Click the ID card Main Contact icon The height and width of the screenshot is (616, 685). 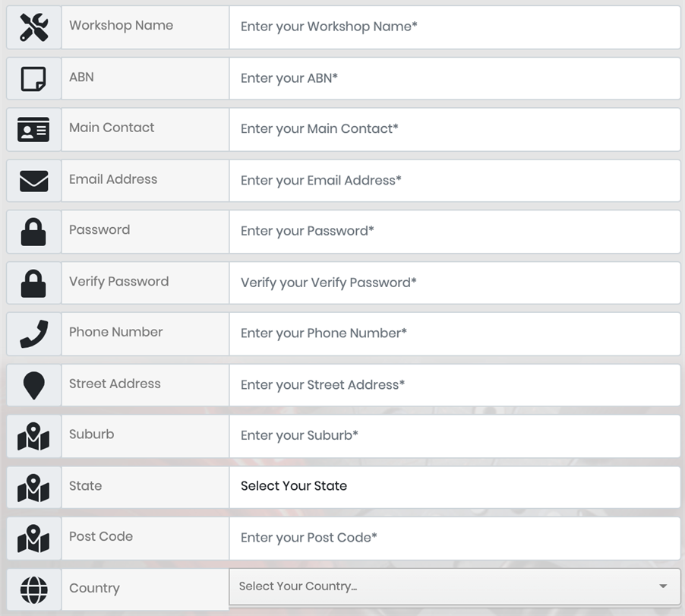pos(33,129)
